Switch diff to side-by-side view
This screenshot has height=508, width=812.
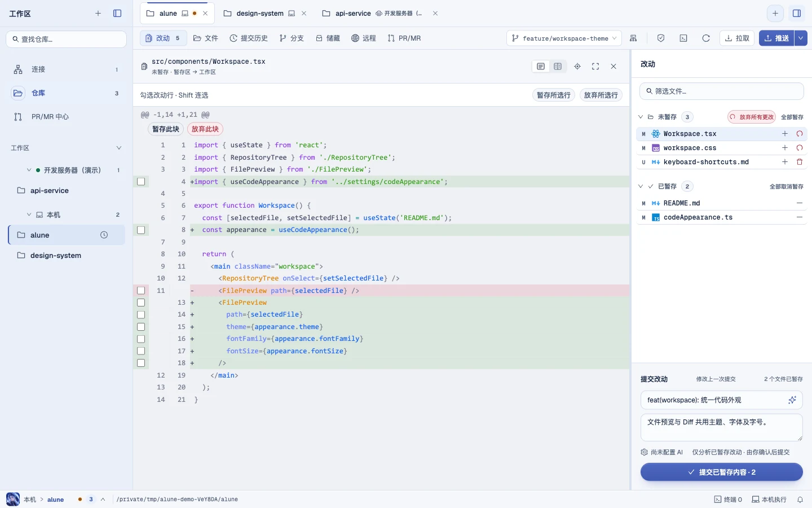(558, 67)
